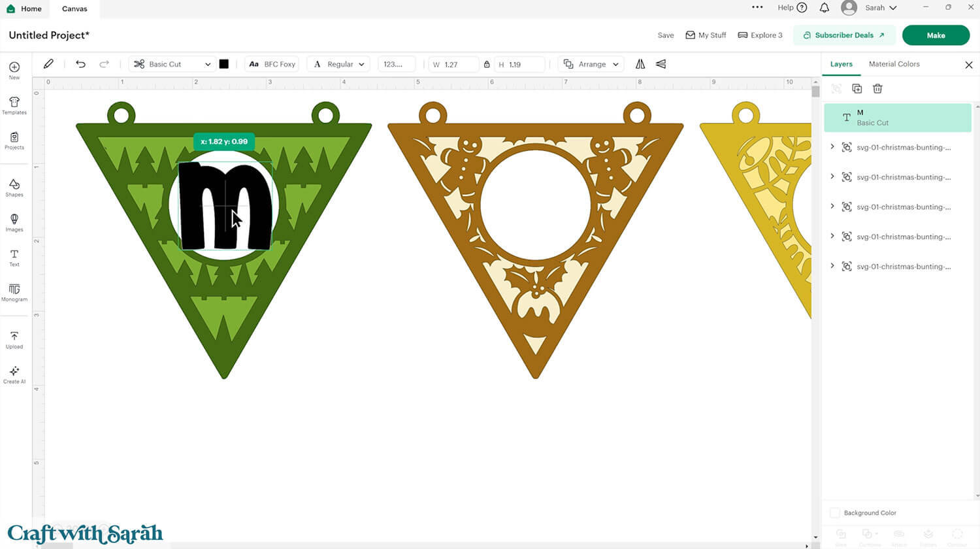This screenshot has width=980, height=549.
Task: Open the Monogram maker
Action: coord(14,292)
